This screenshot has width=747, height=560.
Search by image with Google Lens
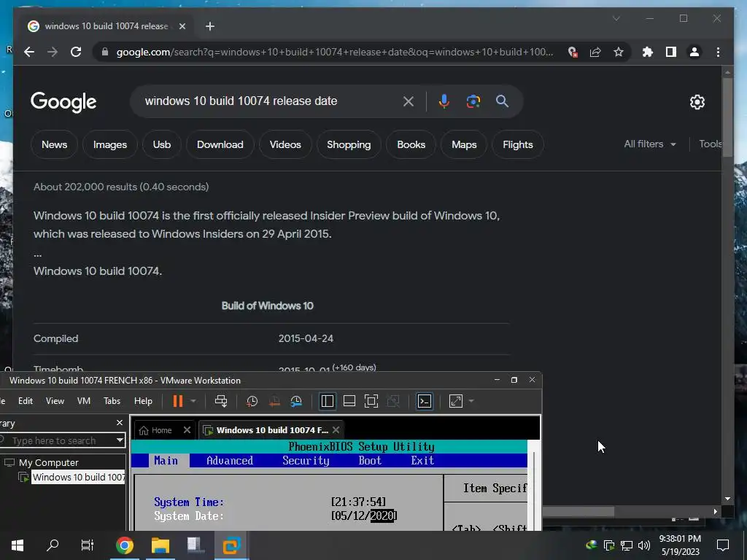[x=473, y=101]
